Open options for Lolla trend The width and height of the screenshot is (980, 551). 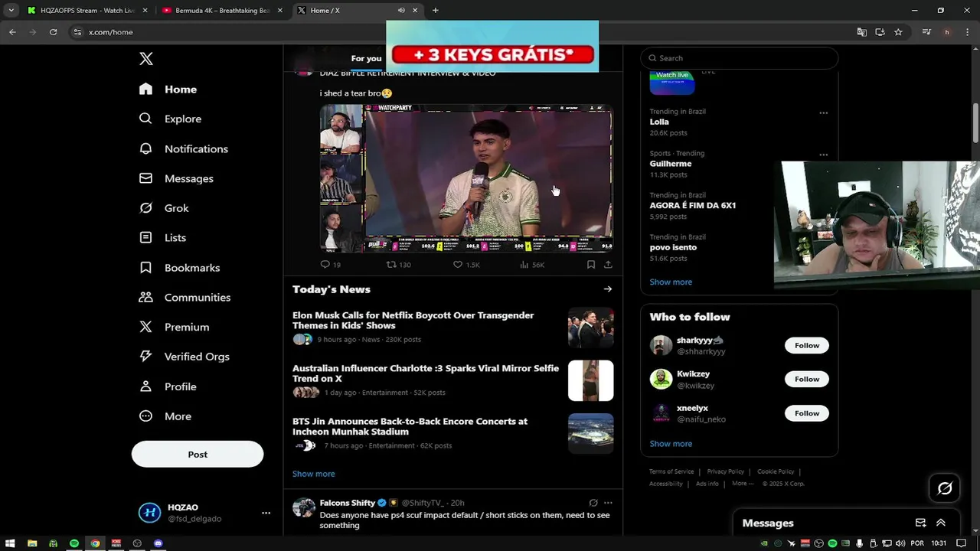pos(824,112)
